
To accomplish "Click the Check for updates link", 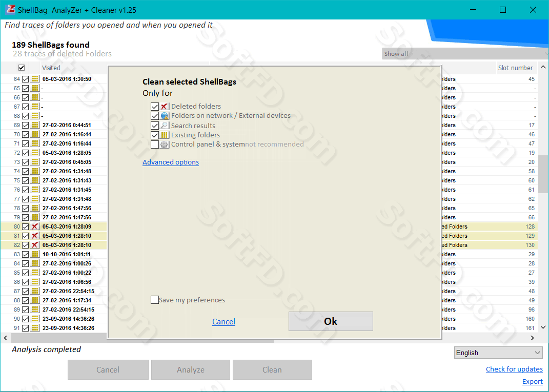I will point(514,369).
